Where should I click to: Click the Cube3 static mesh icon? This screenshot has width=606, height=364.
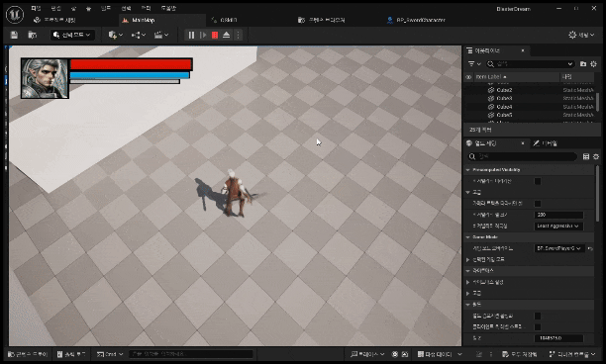(491, 99)
